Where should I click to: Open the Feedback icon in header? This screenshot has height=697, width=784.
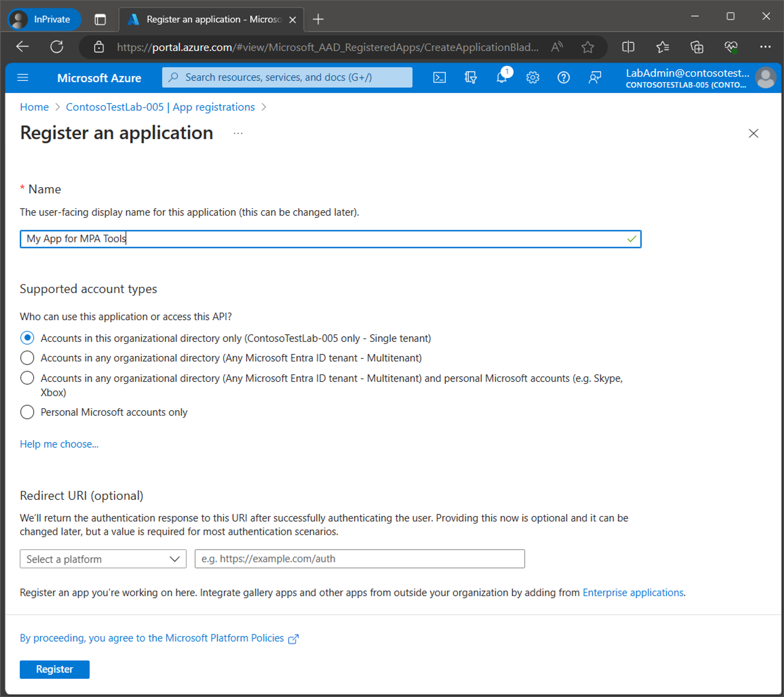[595, 78]
